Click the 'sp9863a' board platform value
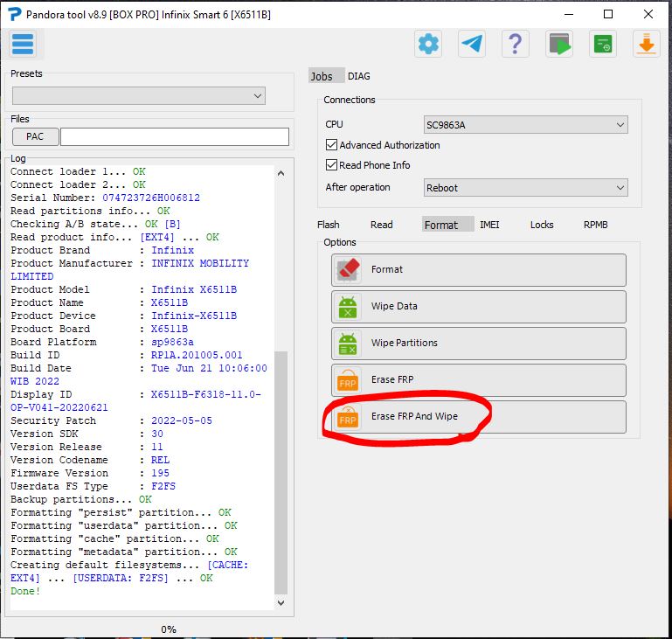 pos(172,342)
